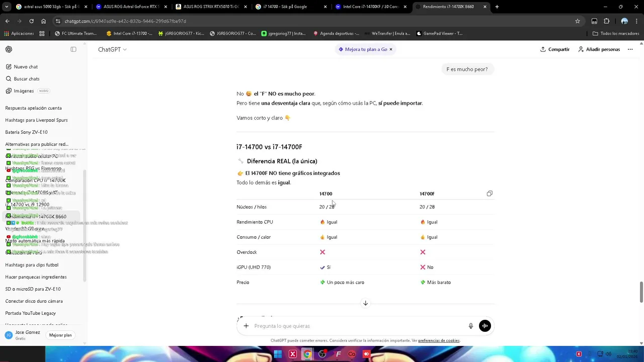Open chat 'Batería Sony ZV-E10'
This screenshot has height=362, width=644.
click(26, 132)
